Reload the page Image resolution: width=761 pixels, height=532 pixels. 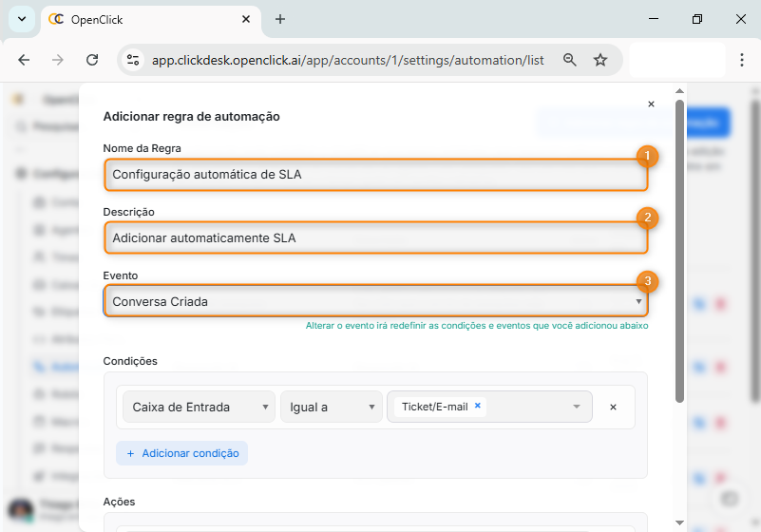(x=92, y=60)
